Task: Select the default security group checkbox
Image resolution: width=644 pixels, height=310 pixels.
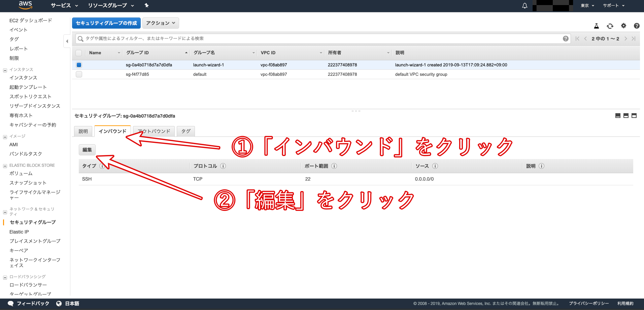Action: click(x=79, y=74)
